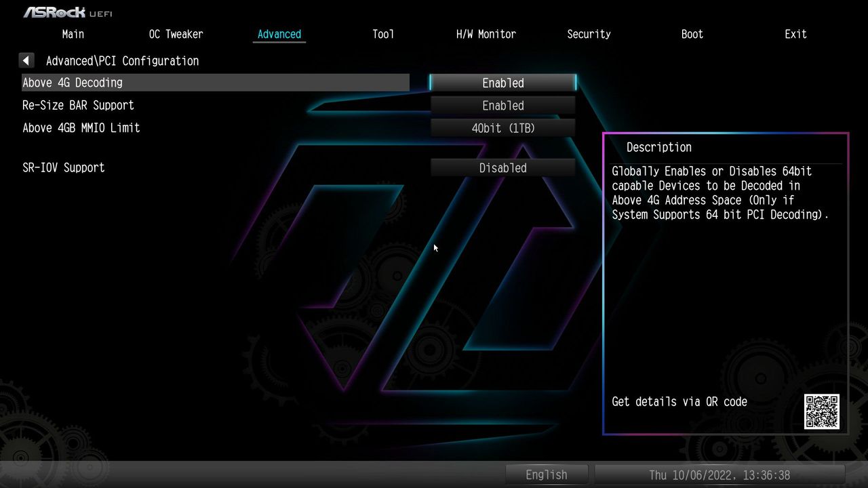
Task: Select the Re-Size BAR Support label
Action: click(78, 105)
